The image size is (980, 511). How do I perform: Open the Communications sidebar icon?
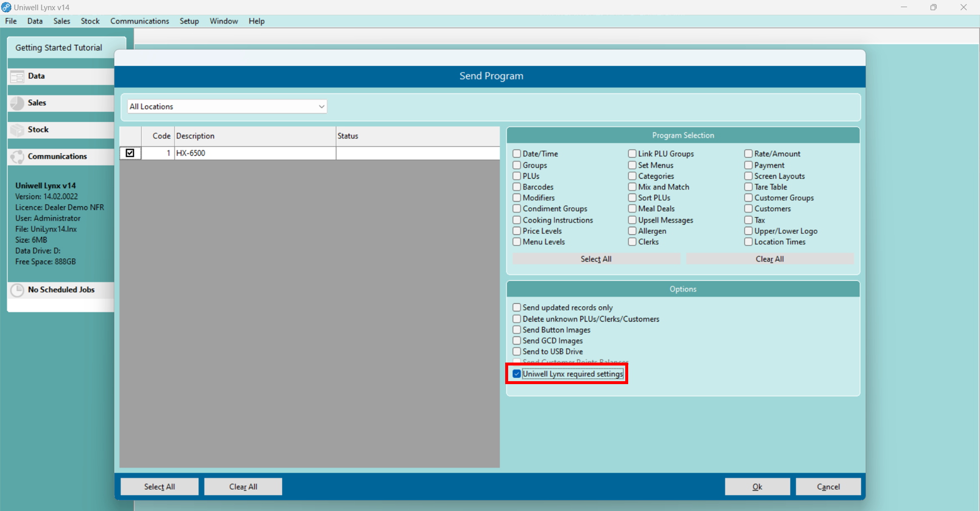pyautogui.click(x=17, y=156)
